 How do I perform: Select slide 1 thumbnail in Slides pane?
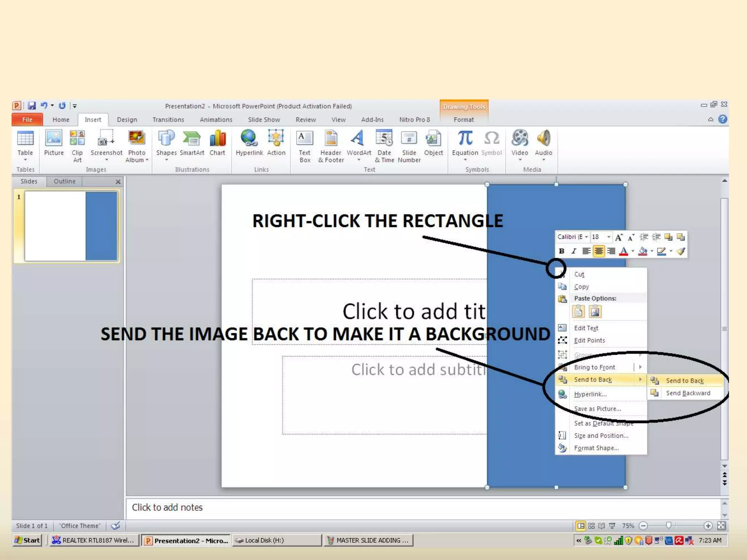click(71, 226)
